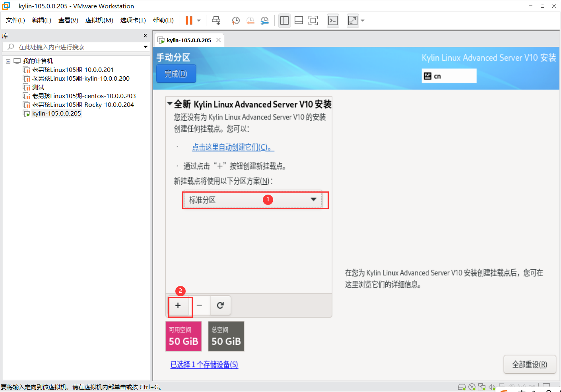
Task: Collapse the 全新 Kylin Linux installation section
Action: tap(170, 104)
